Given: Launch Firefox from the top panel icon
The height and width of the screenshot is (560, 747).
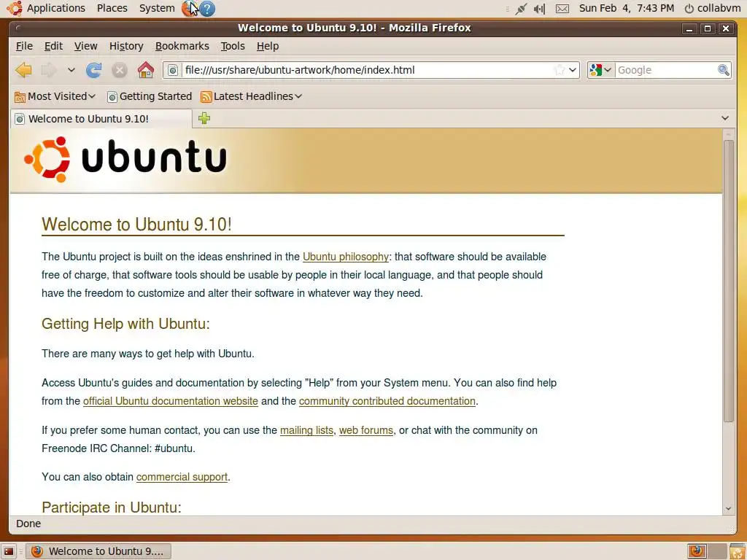Looking at the screenshot, I should tap(189, 8).
